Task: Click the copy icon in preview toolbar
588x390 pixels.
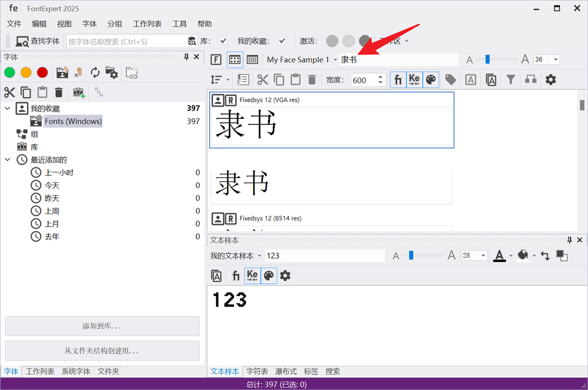Action: [x=279, y=80]
